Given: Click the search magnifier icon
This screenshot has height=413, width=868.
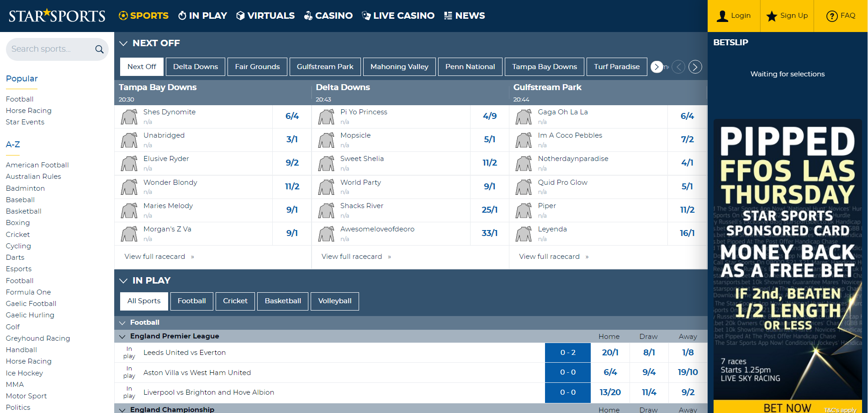Looking at the screenshot, I should click(x=99, y=49).
